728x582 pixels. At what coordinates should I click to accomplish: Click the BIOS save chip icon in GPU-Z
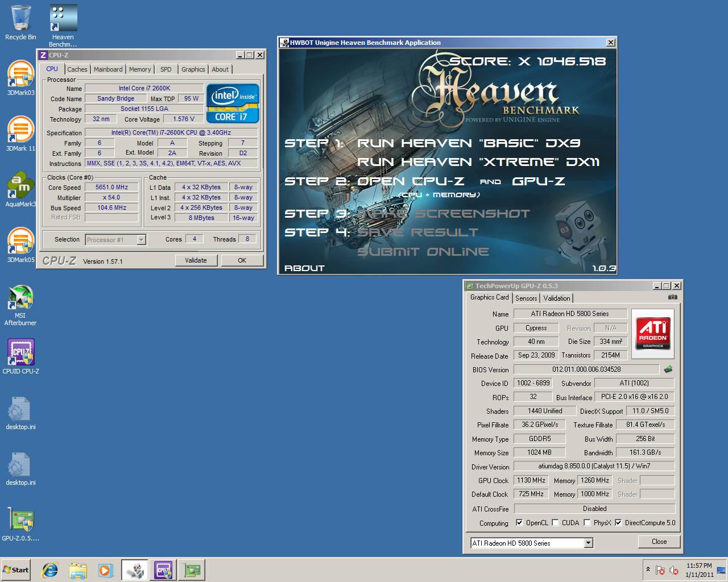pos(668,369)
